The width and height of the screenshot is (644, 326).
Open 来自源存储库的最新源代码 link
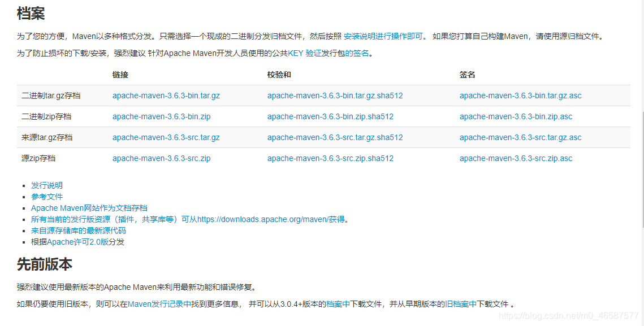pyautogui.click(x=79, y=231)
